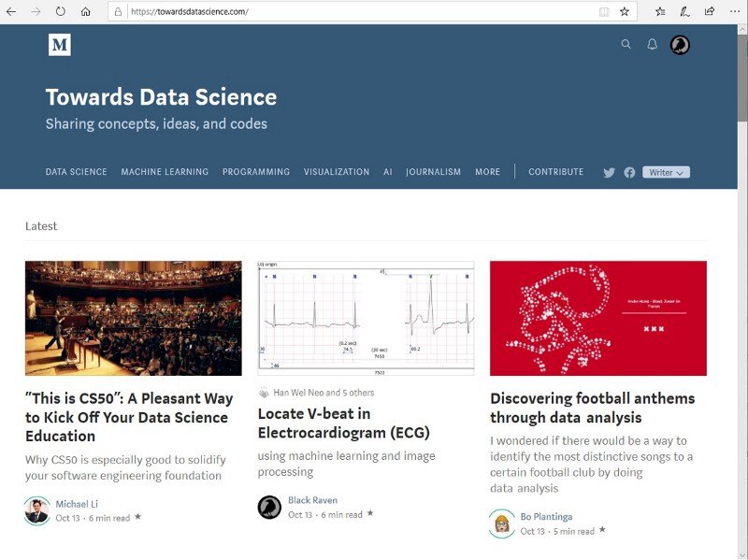Open Towards Data Science Facebook page
This screenshot has width=748, height=560.
(x=629, y=172)
